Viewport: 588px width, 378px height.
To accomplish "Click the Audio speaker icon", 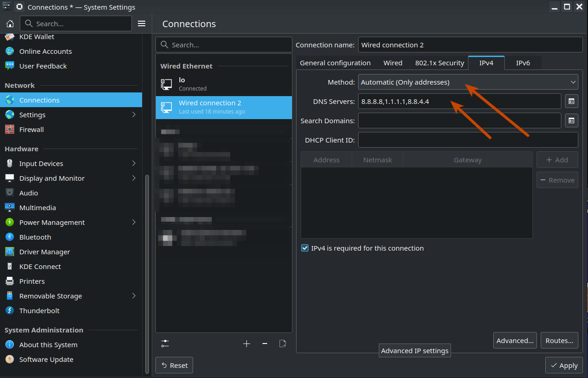I will click(10, 193).
